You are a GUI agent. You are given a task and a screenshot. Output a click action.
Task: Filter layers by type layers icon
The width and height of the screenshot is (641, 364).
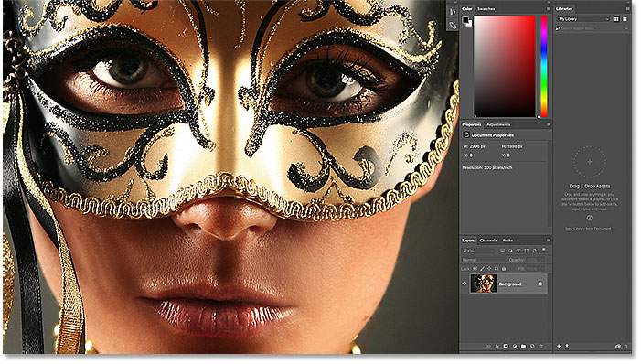[518, 251]
